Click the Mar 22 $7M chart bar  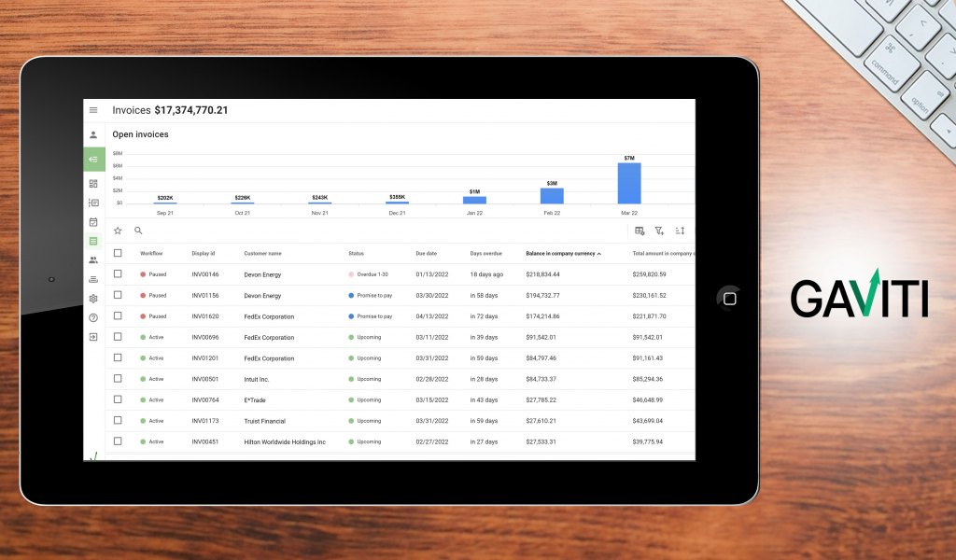pyautogui.click(x=629, y=183)
